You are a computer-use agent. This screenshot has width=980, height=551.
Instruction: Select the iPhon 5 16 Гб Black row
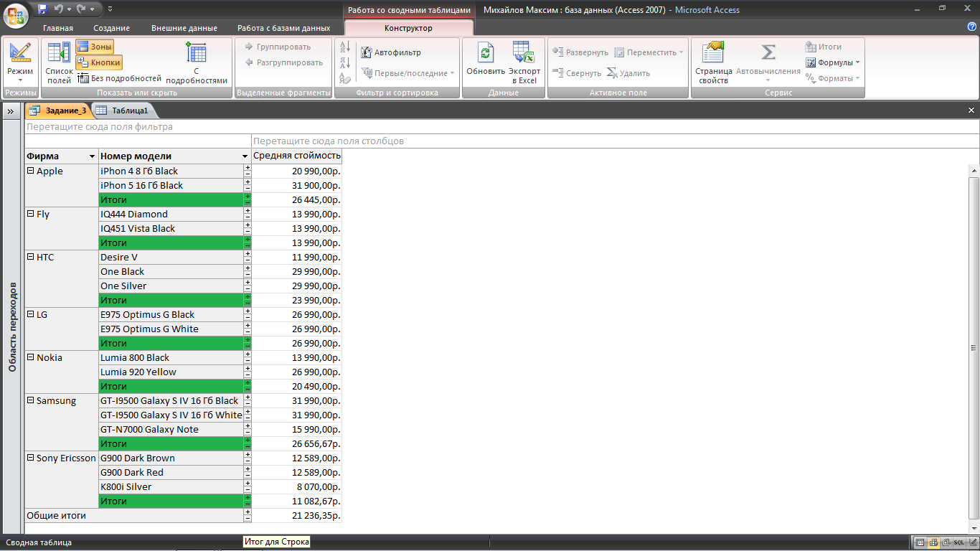pyautogui.click(x=171, y=185)
